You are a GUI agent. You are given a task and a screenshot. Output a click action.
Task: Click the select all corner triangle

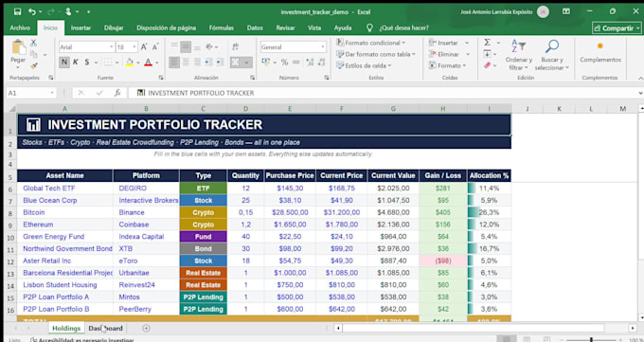pyautogui.click(x=11, y=109)
